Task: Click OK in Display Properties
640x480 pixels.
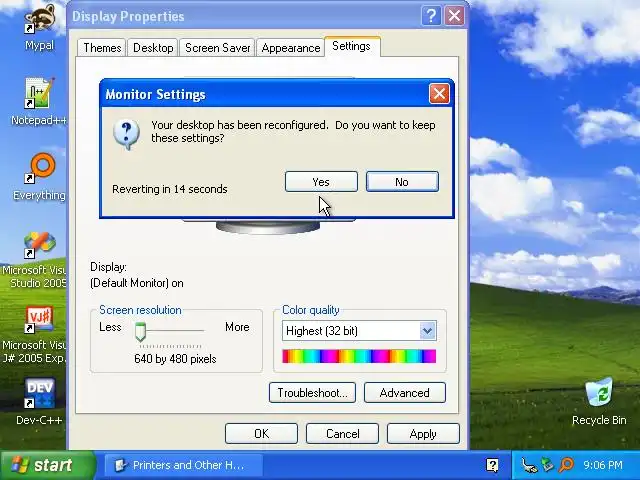Action: coord(261,433)
